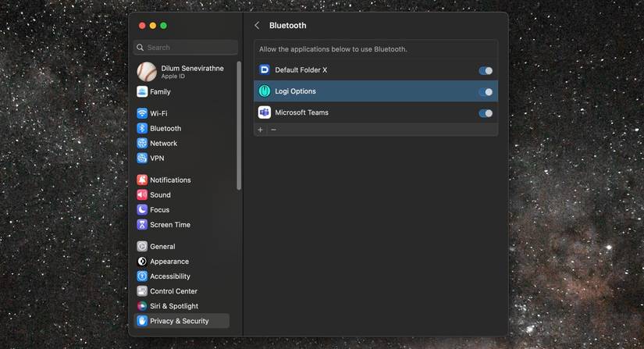
Task: Click the red close window button
Action: click(x=142, y=26)
